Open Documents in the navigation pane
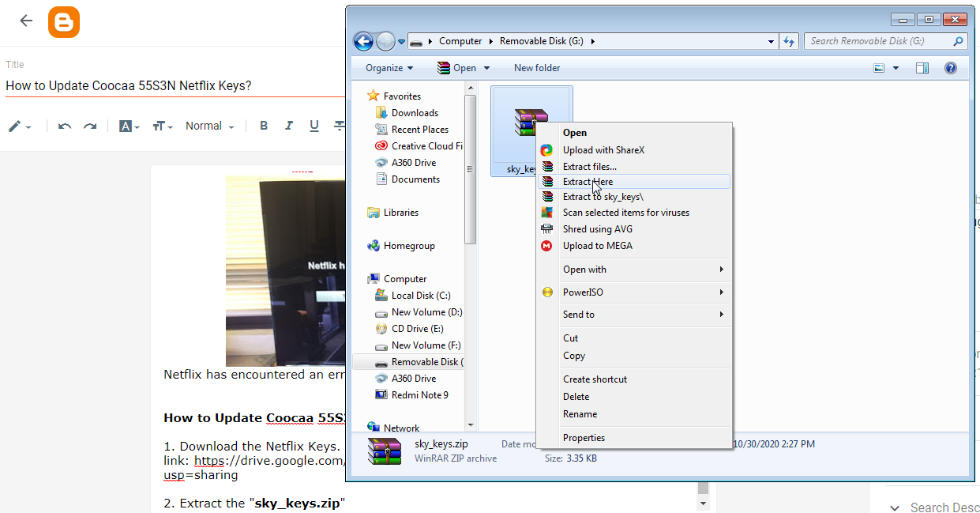The image size is (980, 513). pyautogui.click(x=407, y=179)
